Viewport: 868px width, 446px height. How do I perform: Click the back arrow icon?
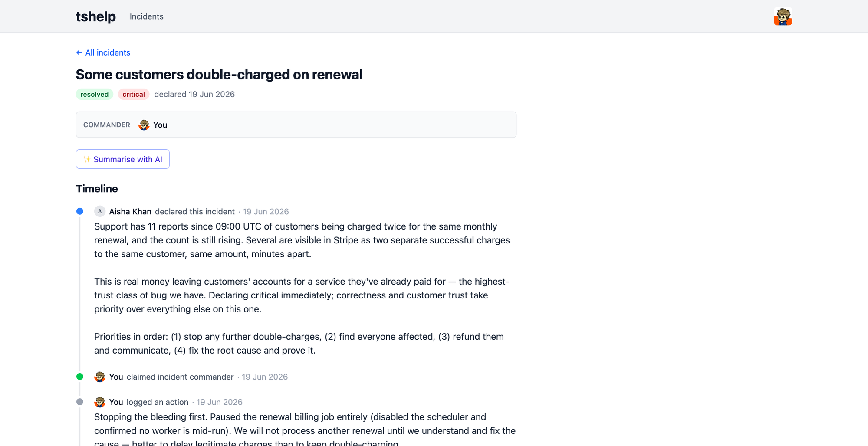coord(79,52)
